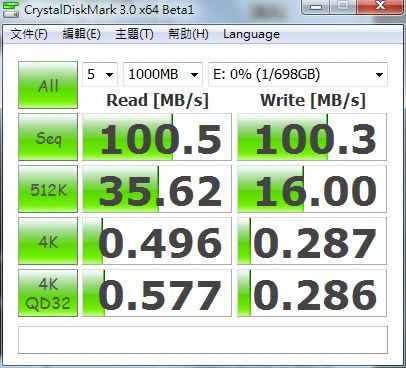Viewport: 406px width, 368px height.
Task: Open the 主題(T) menu
Action: pos(134,34)
